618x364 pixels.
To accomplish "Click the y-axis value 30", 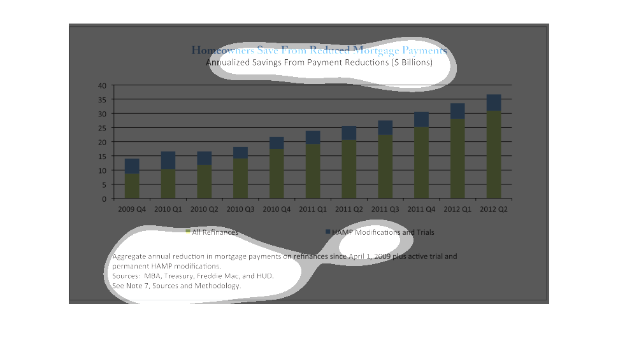I will [102, 114].
